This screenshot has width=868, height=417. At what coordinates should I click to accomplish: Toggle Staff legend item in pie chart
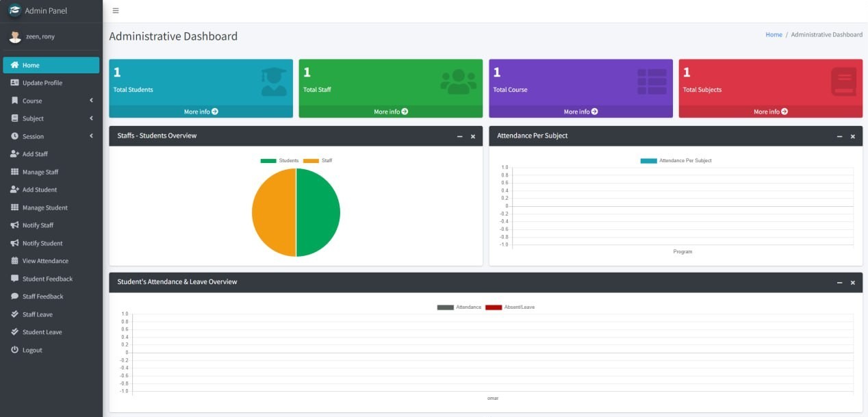[x=318, y=160]
